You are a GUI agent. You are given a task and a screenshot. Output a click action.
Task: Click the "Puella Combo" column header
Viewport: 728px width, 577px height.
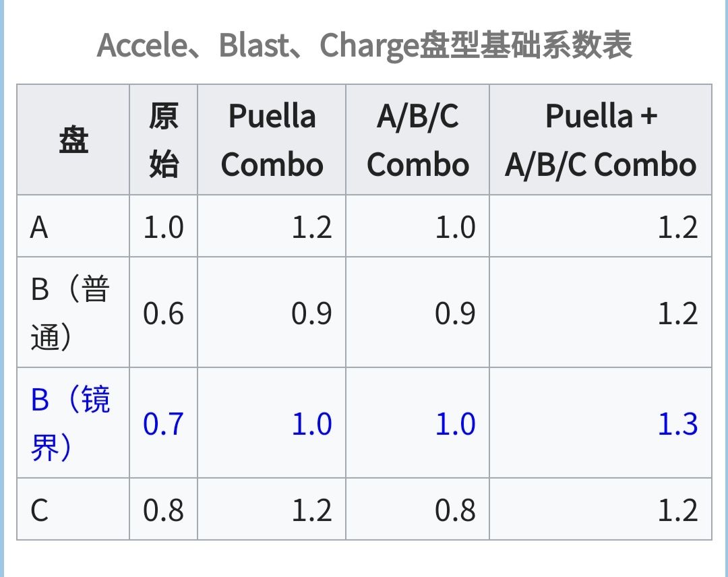pos(272,140)
